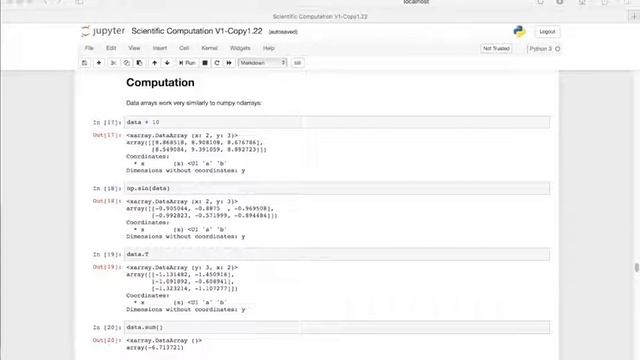Copy selected cells icon
The width and height of the screenshot is (640, 360).
click(127, 63)
